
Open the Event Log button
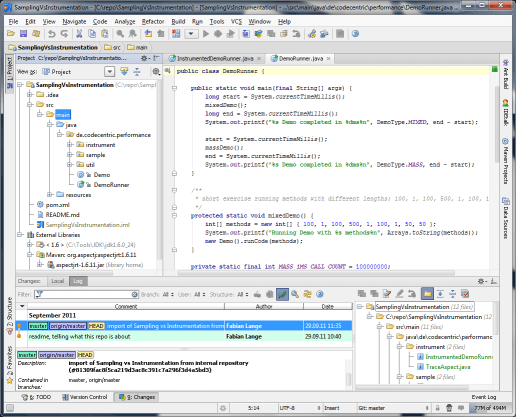tap(484, 397)
